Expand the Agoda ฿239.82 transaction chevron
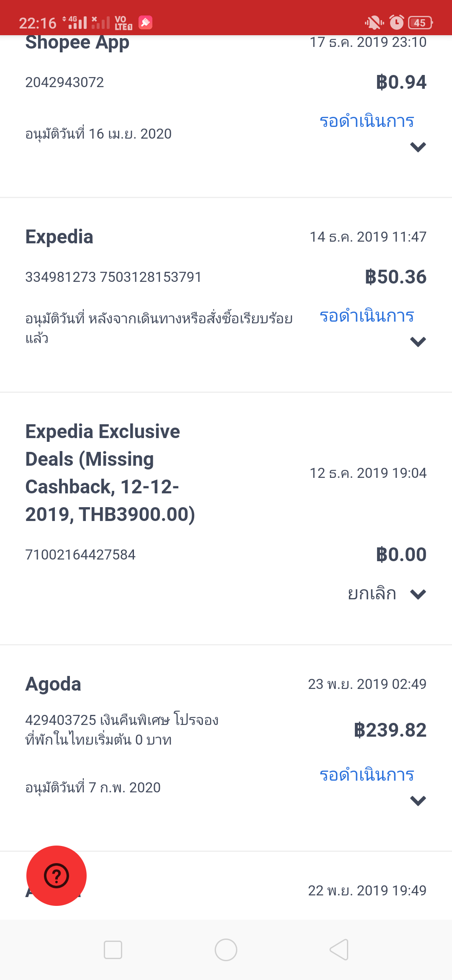 coord(418,801)
